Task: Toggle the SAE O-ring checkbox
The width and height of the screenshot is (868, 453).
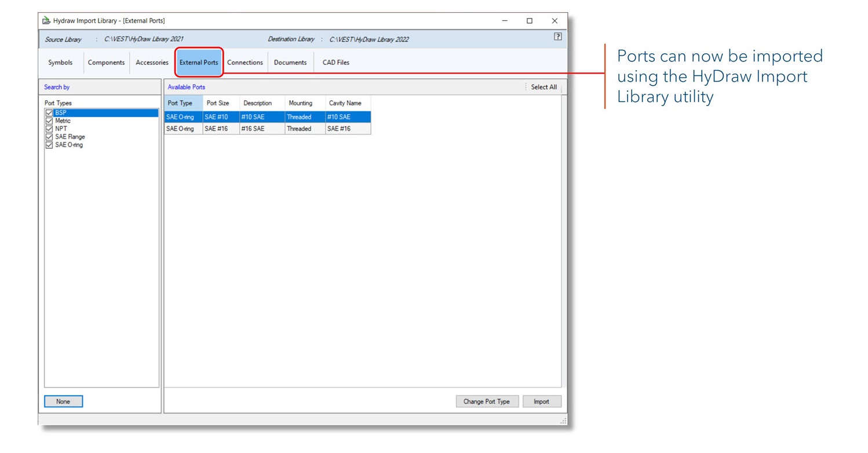Action: pyautogui.click(x=49, y=145)
